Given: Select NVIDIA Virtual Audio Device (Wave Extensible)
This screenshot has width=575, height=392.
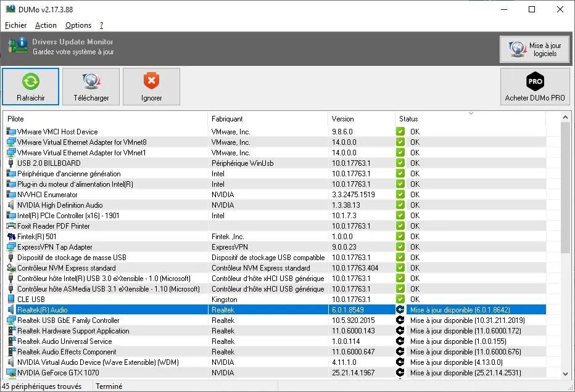Looking at the screenshot, I should 275,362.
